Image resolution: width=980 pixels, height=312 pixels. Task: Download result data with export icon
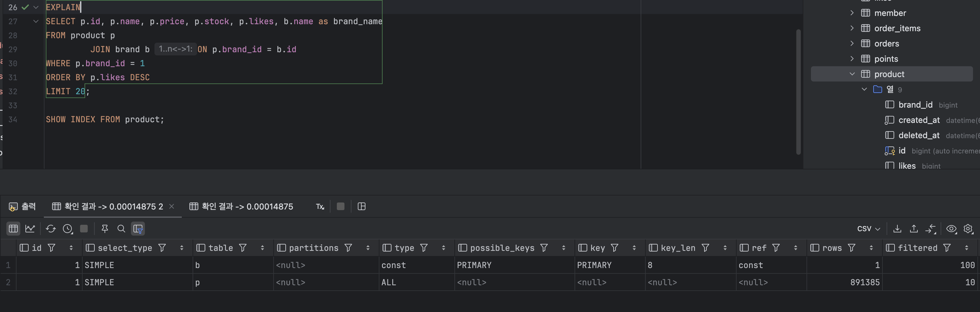click(897, 229)
